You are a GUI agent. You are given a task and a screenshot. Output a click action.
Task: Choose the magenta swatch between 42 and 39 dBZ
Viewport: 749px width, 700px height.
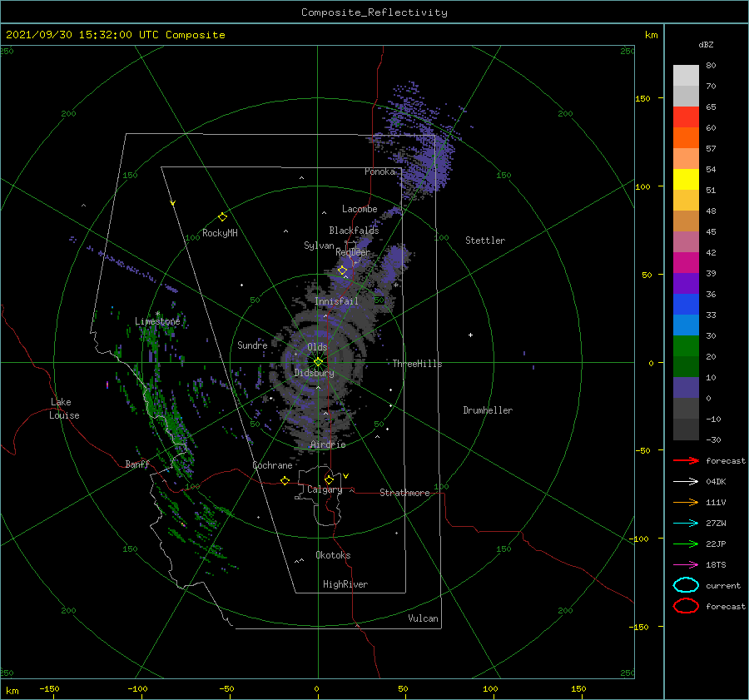(x=686, y=263)
